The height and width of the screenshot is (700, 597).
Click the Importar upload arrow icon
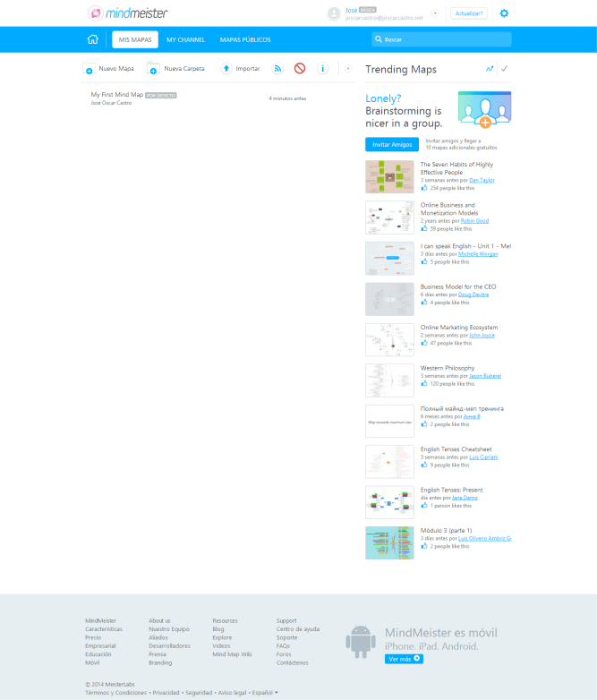226,68
